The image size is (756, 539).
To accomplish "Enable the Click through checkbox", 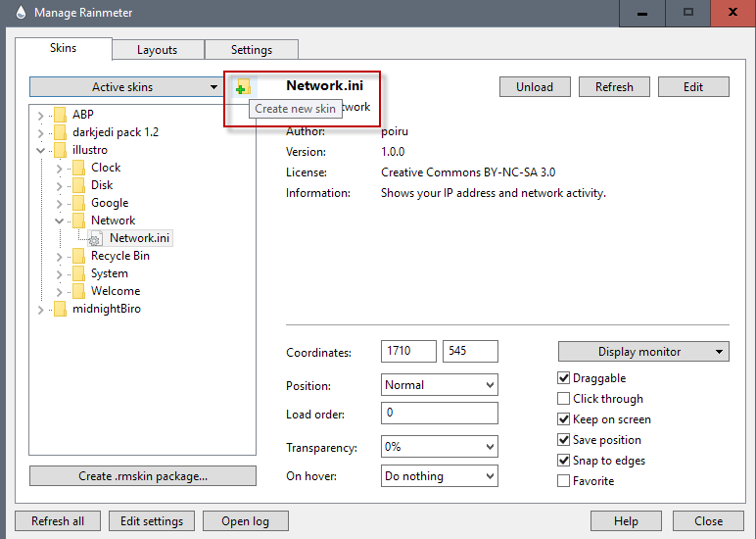I will tap(563, 399).
